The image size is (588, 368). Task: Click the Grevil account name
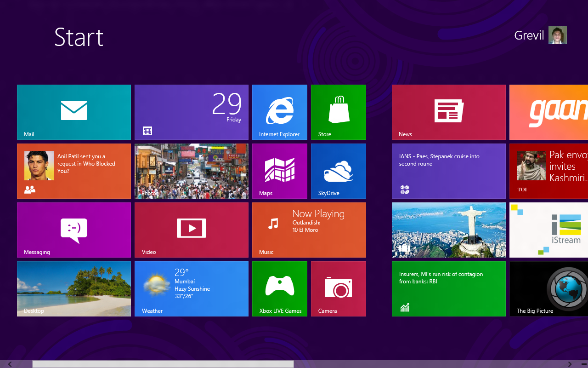529,35
